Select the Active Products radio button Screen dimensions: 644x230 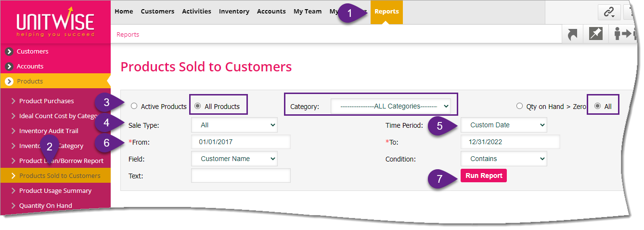[134, 106]
